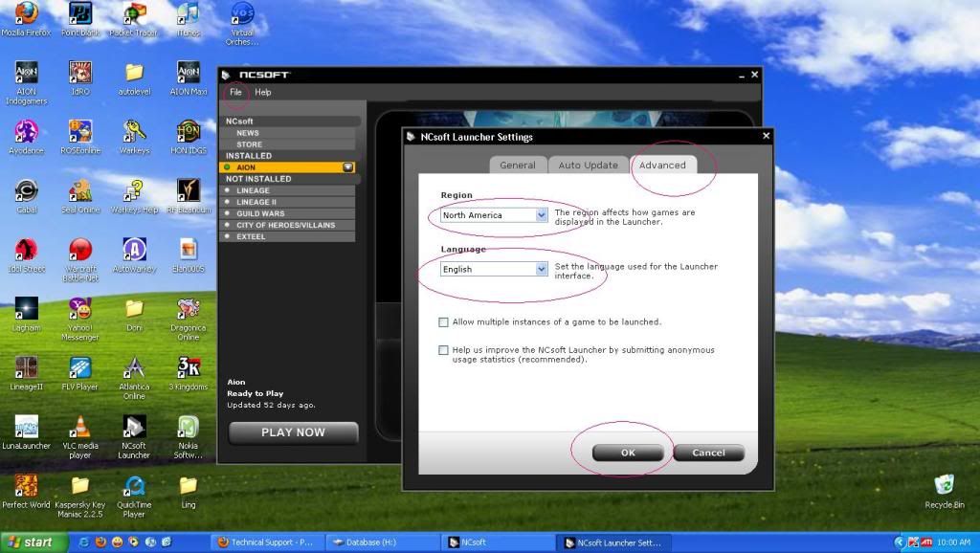Open the File menu in NCsoft launcher
The width and height of the screenshot is (980, 553).
coord(235,92)
